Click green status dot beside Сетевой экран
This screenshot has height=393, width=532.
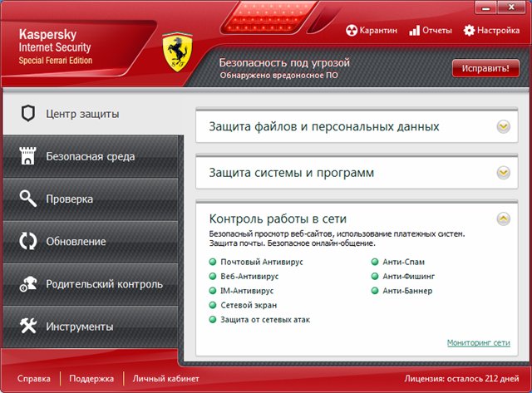[213, 305]
